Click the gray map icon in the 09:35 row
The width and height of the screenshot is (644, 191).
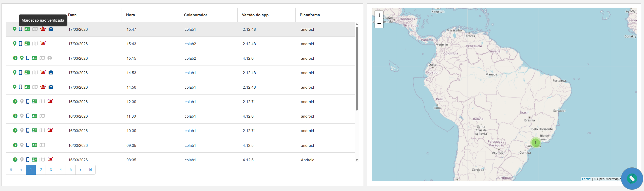click(42, 145)
